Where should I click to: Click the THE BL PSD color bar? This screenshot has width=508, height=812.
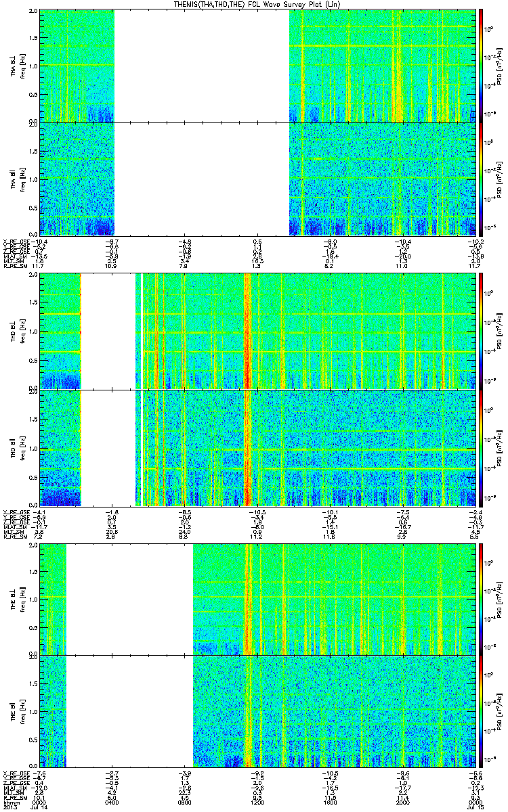click(481, 600)
